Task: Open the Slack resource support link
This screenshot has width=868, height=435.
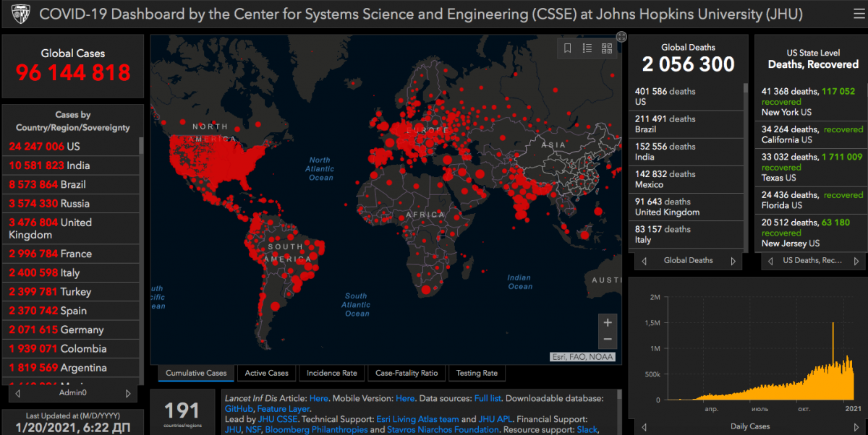Action: [x=586, y=430]
